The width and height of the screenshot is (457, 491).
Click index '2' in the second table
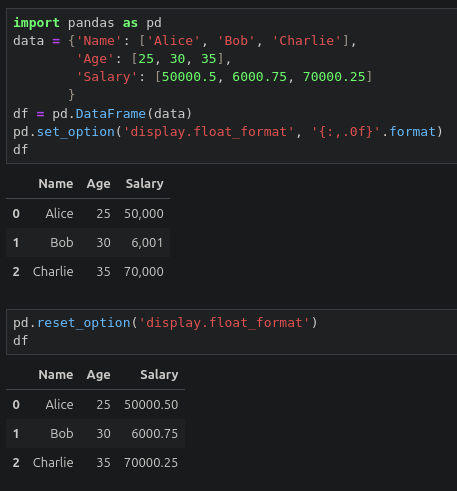[16, 463]
